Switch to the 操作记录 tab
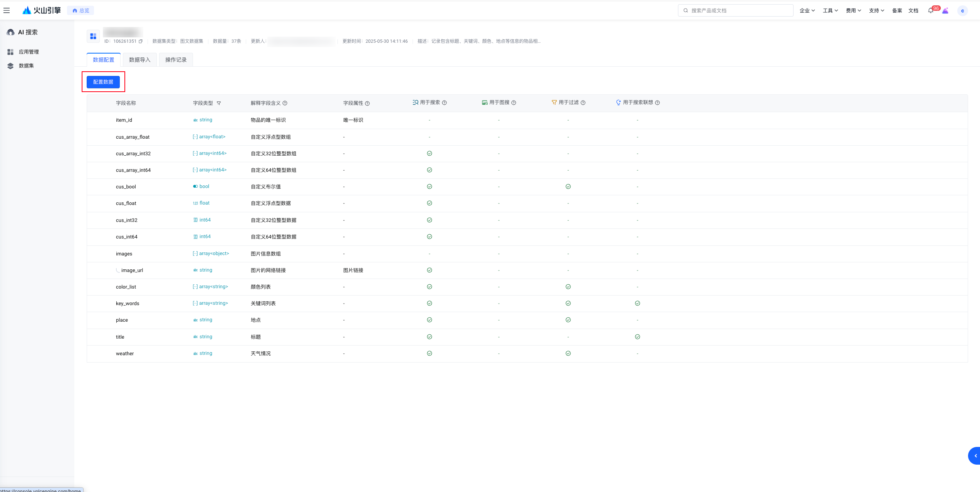This screenshot has width=980, height=492. pos(176,60)
